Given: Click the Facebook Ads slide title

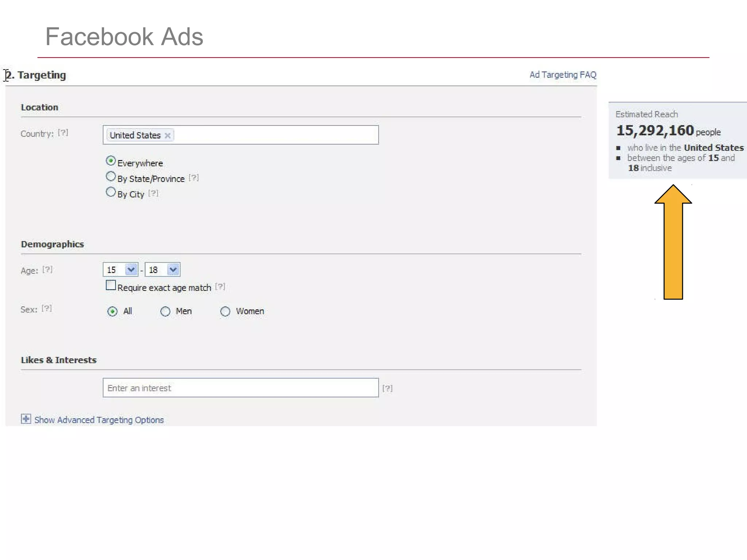Looking at the screenshot, I should (x=124, y=36).
